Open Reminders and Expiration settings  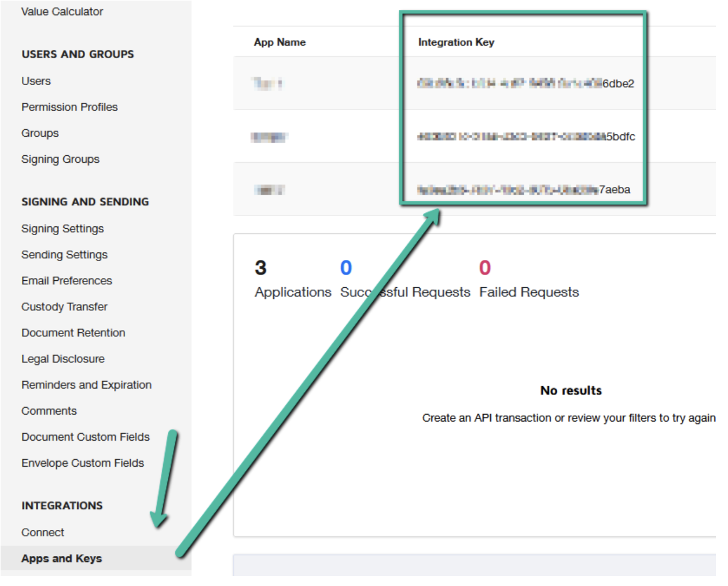point(86,384)
